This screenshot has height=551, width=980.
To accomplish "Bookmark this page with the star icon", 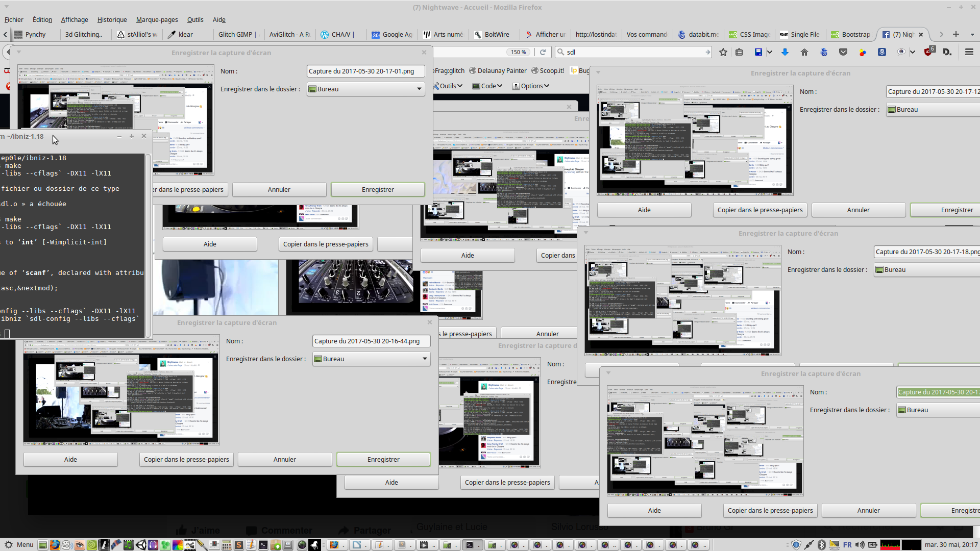I will pyautogui.click(x=723, y=52).
